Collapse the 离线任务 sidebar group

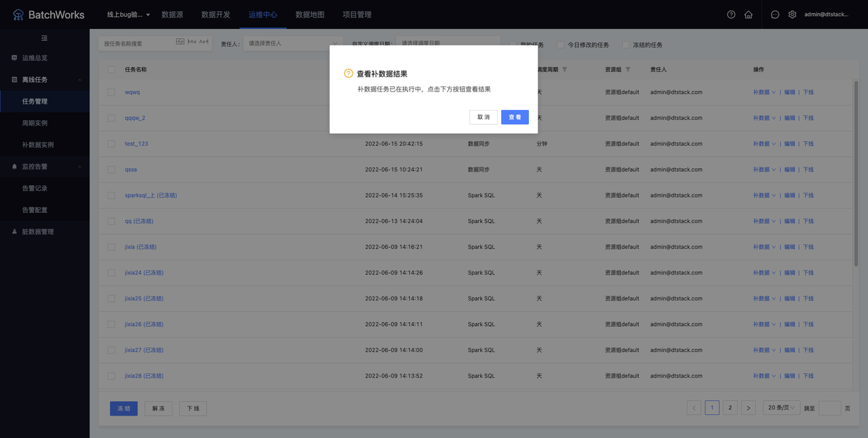pyautogui.click(x=79, y=79)
